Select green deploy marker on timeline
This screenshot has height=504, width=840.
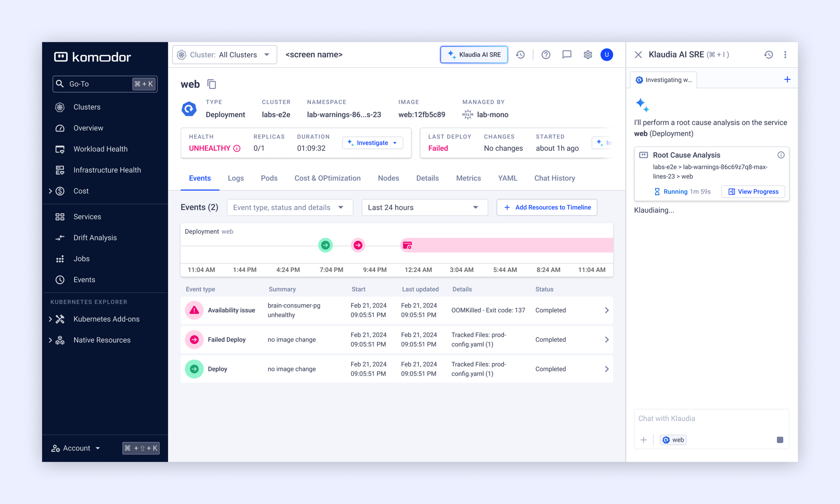(325, 245)
